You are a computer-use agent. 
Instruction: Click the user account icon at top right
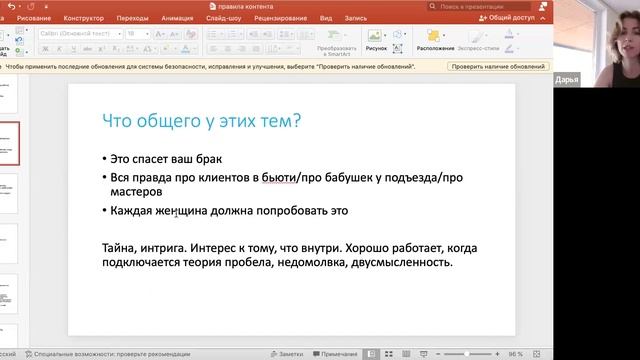point(543,6)
